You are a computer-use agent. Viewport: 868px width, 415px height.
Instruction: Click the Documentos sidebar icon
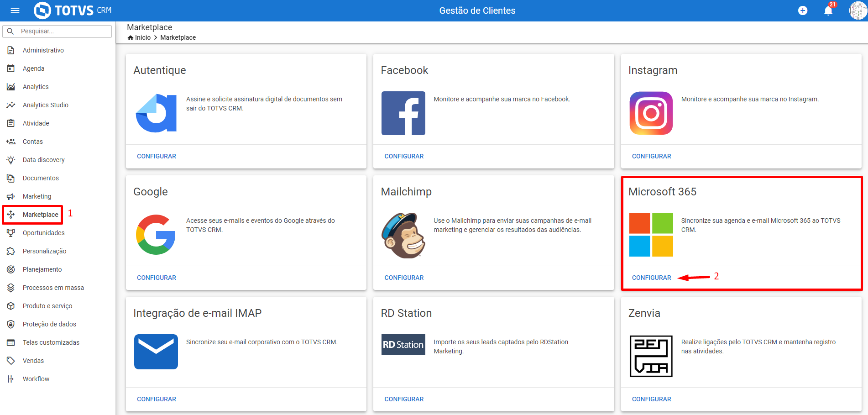pyautogui.click(x=11, y=178)
